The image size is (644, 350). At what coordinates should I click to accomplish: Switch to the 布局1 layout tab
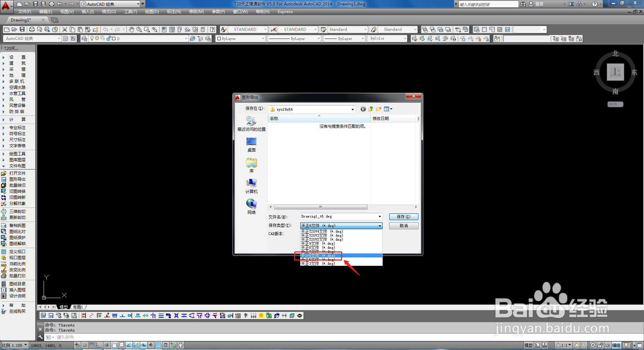[78, 307]
